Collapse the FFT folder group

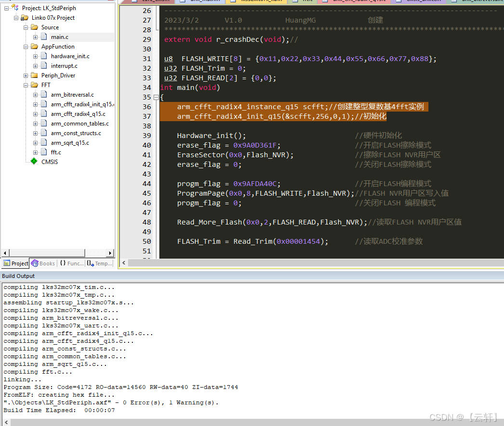coord(26,86)
